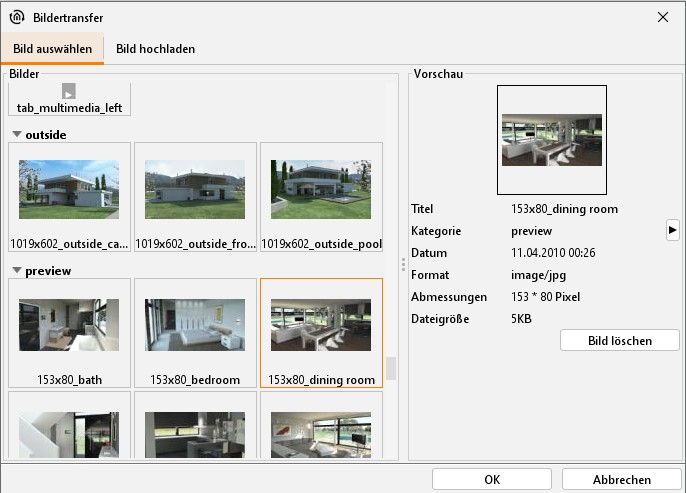Cancel the dialog with Abbrechen

[x=621, y=479]
